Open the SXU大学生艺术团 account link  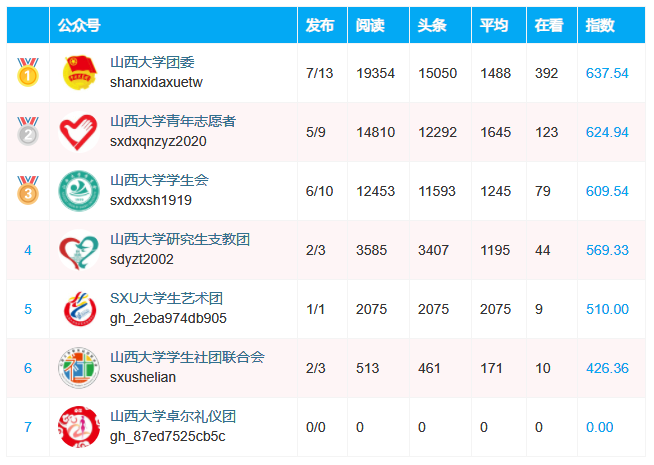pos(166,299)
